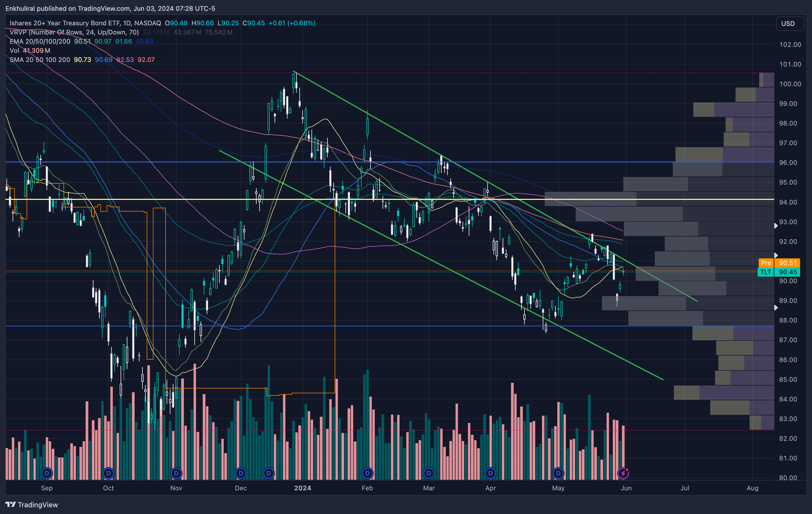Click the dividend marker directly above Dec
The height and width of the screenshot is (514, 812).
click(241, 473)
